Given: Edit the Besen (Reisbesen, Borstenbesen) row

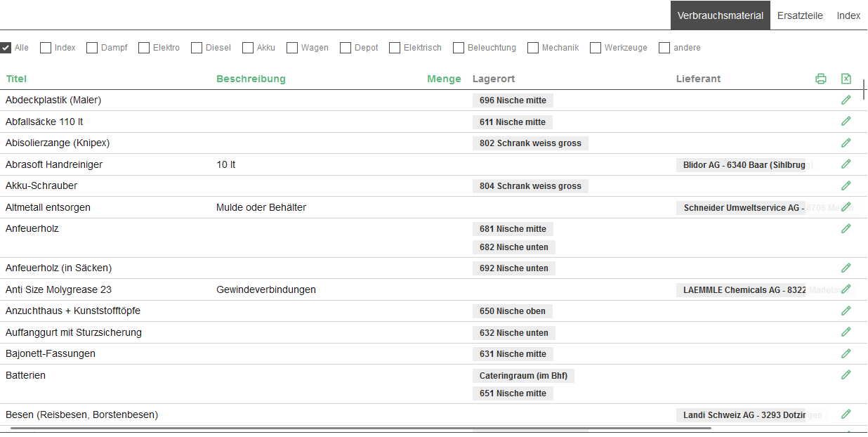Looking at the screenshot, I should [x=846, y=414].
